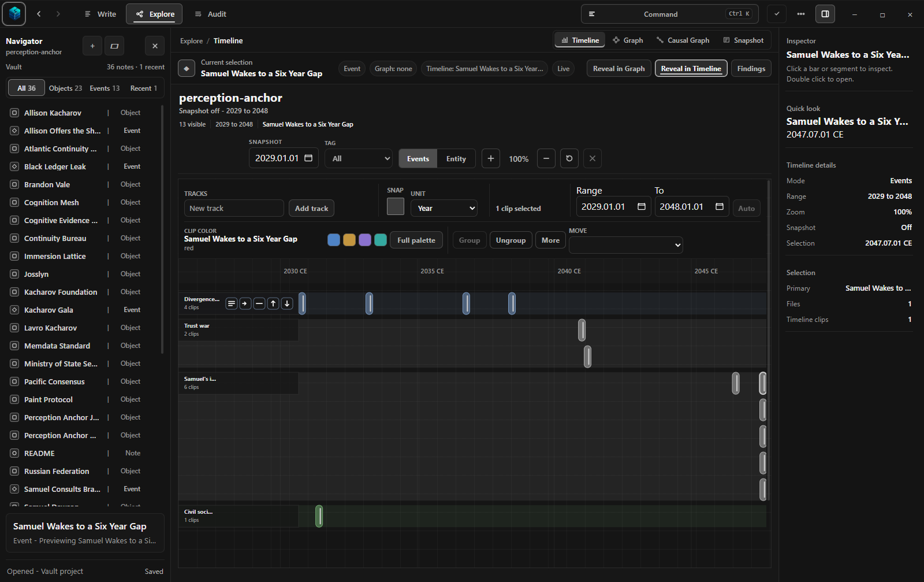Click the Divergence track list-lines icon
Screen dimensions: 924x582
point(232,303)
